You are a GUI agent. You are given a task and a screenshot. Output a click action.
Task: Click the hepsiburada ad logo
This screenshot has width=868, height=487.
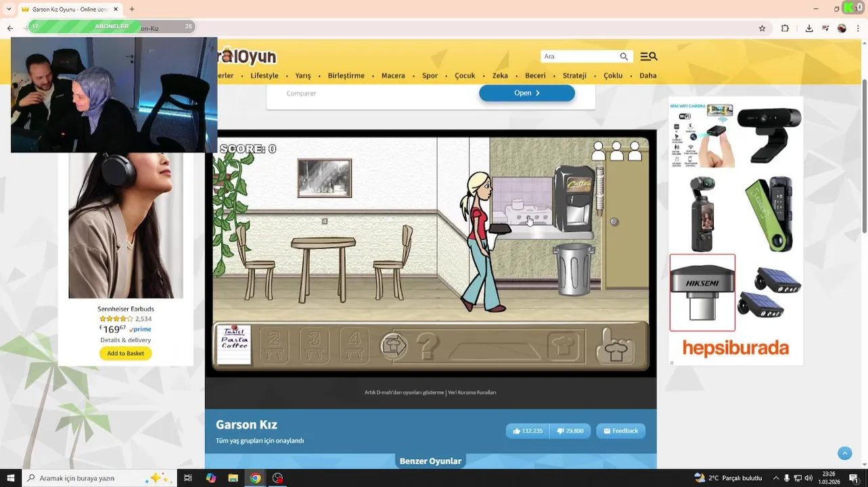[735, 348]
